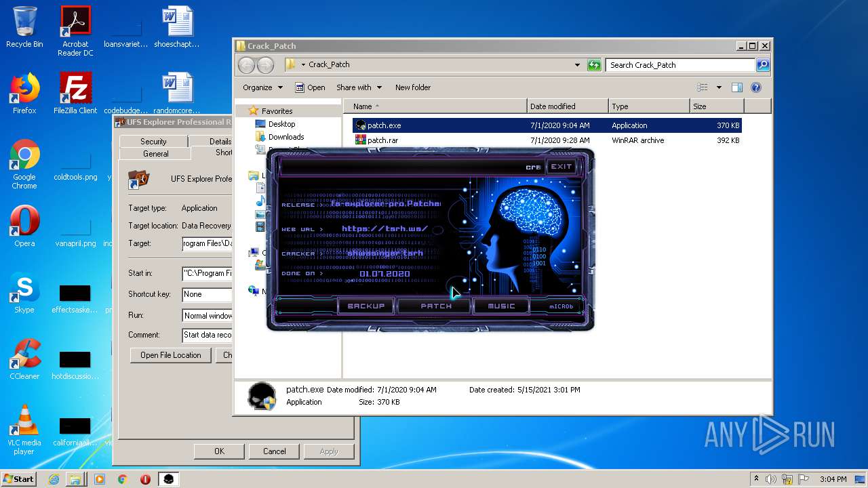Select vanapril.png on desktop
The image size is (868, 488).
75,232
